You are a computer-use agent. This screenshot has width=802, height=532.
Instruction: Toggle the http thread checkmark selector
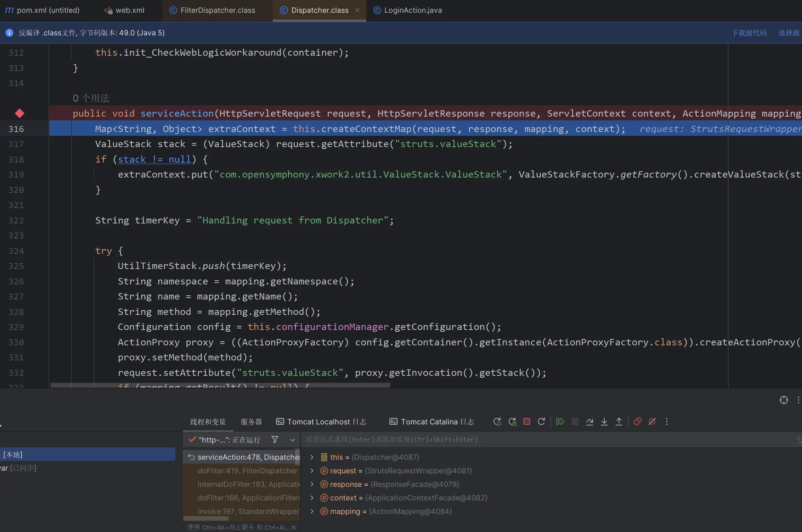[x=192, y=439]
